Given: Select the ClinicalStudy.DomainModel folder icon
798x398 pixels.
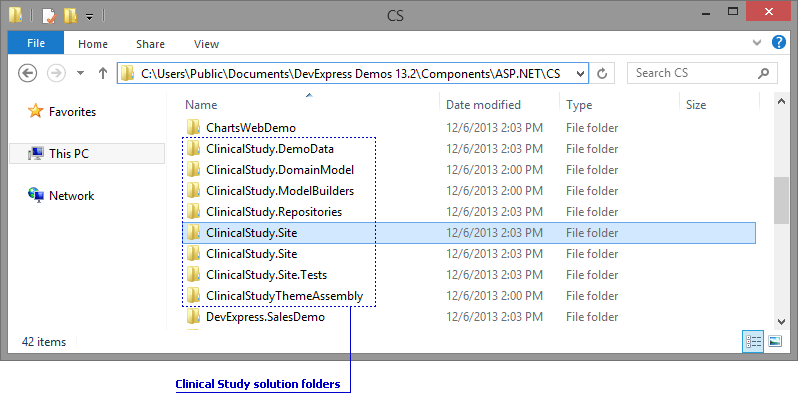Looking at the screenshot, I should [193, 168].
